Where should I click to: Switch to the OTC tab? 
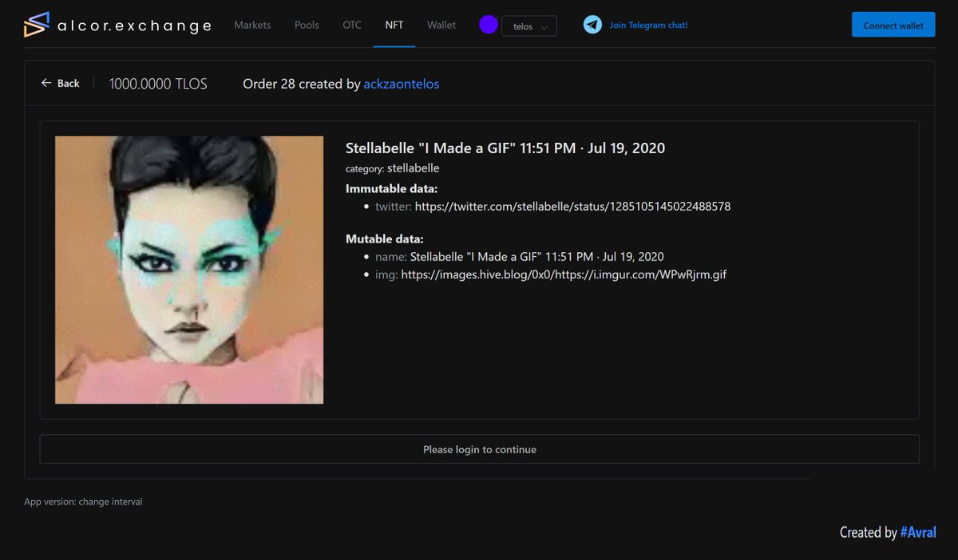[x=352, y=25]
